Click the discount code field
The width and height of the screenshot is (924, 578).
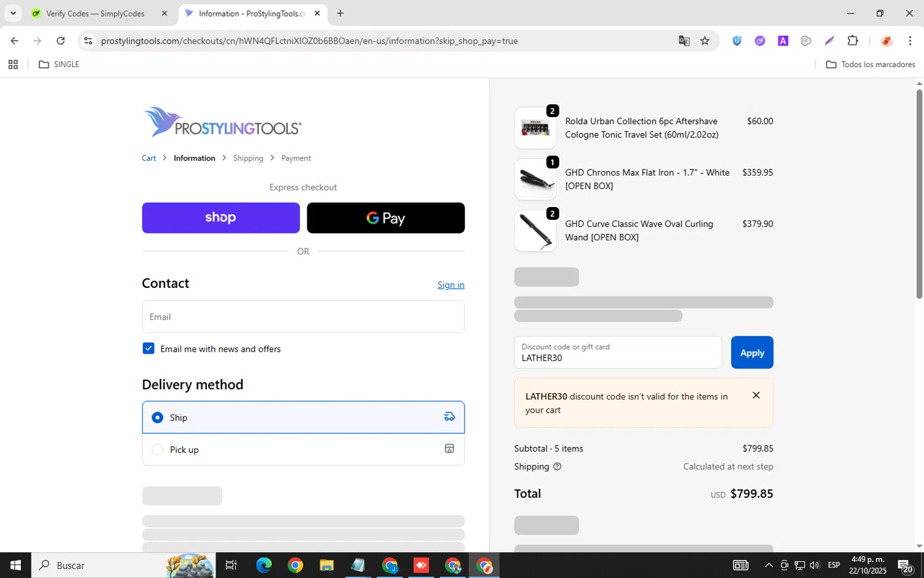click(x=618, y=352)
